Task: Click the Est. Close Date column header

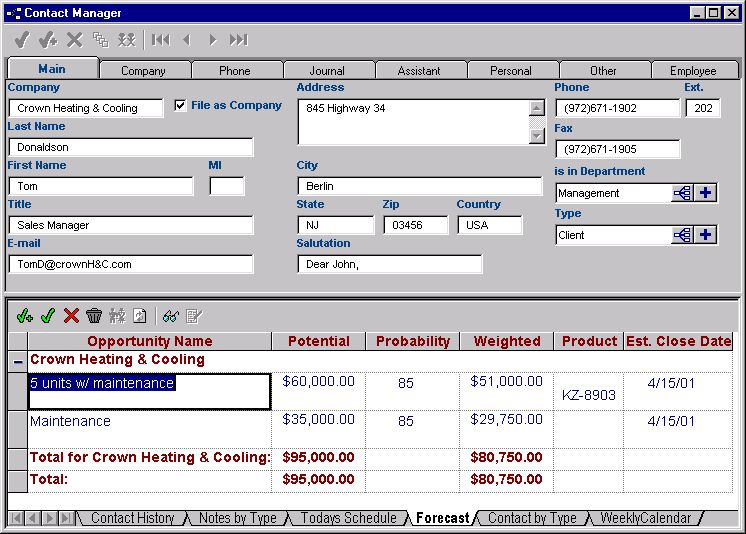Action: [x=678, y=341]
